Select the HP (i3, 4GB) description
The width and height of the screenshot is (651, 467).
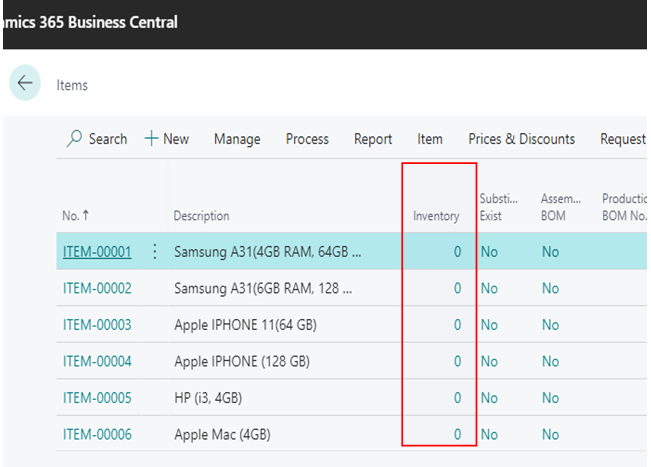coord(208,398)
